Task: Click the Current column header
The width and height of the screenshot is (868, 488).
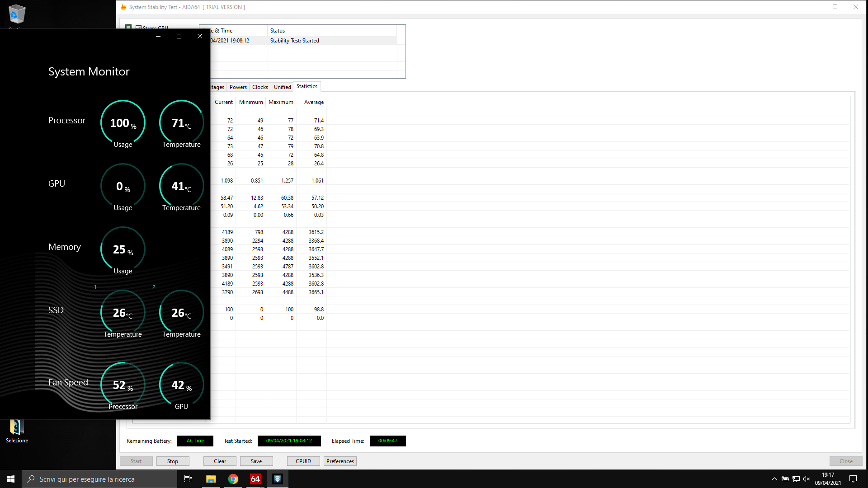Action: (223, 102)
